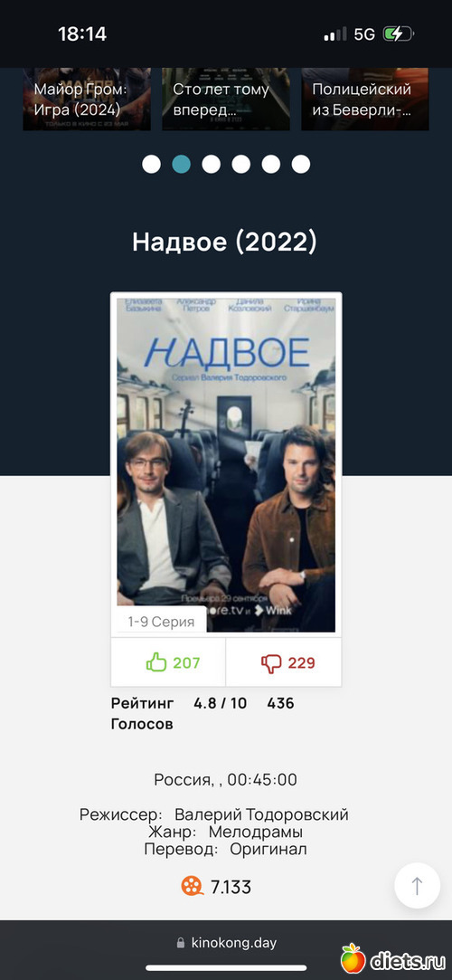Screen dimensions: 452x980
Task: Tap the battery charging status icon
Action: (398, 33)
